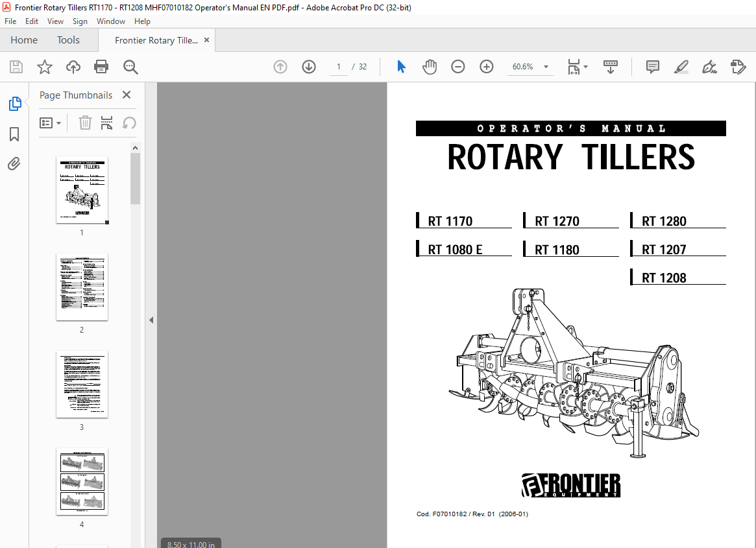Click the ROTARY TILLERS title

(571, 158)
